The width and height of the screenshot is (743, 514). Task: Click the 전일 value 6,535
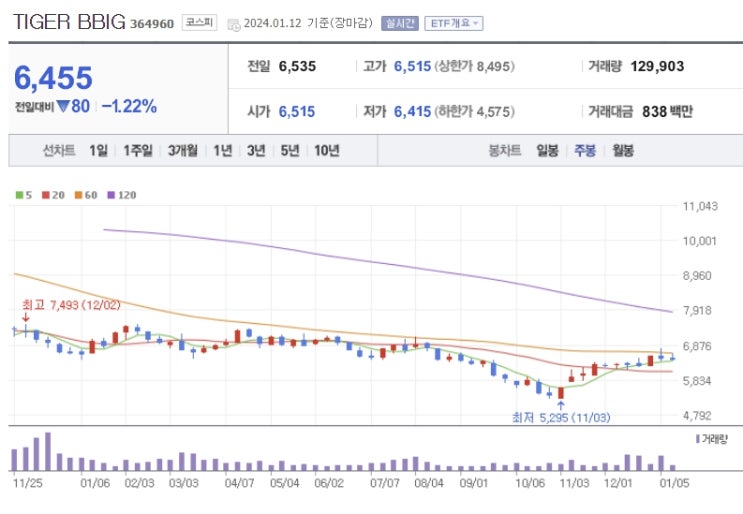297,66
